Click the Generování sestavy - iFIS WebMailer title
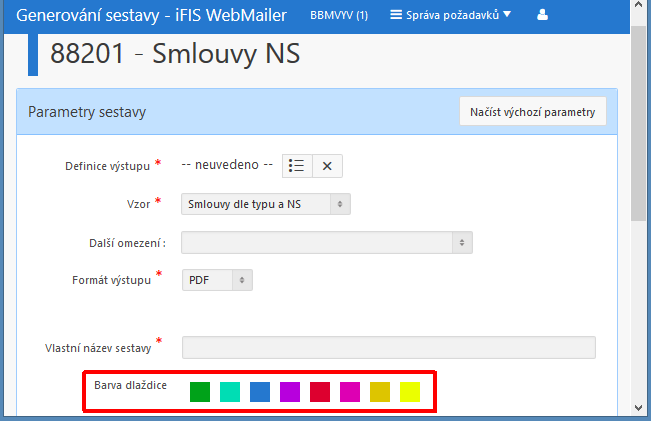Screen dimensions: 651x421 pyautogui.click(x=151, y=15)
